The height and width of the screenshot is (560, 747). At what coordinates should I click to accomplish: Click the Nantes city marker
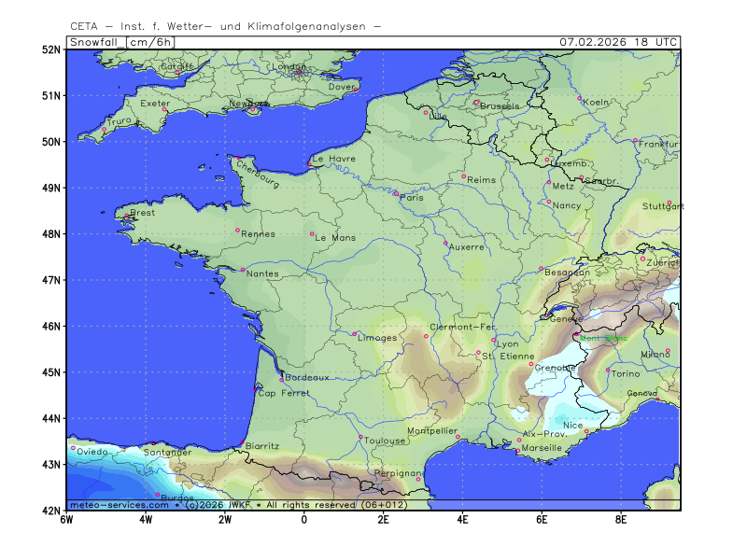243,271
